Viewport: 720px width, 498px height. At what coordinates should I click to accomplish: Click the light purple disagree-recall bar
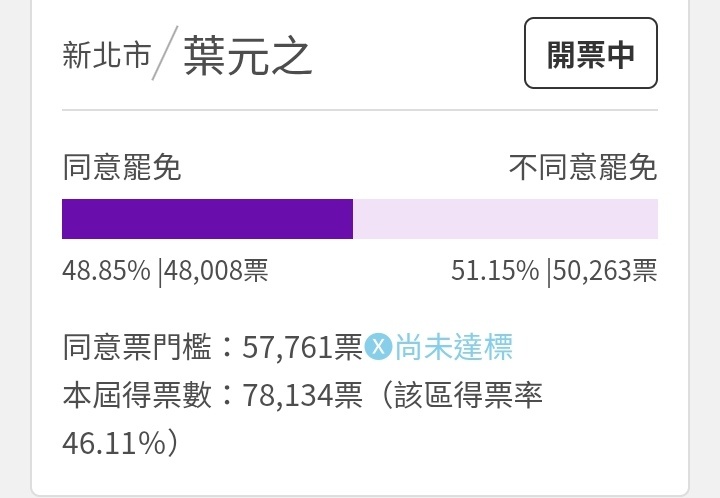(505, 219)
